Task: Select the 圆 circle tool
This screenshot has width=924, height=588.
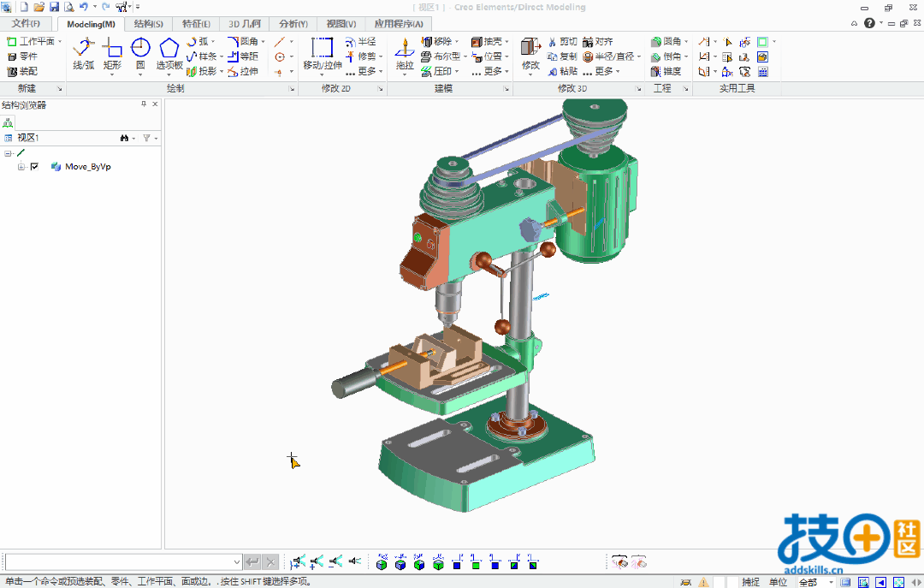Action: point(140,54)
